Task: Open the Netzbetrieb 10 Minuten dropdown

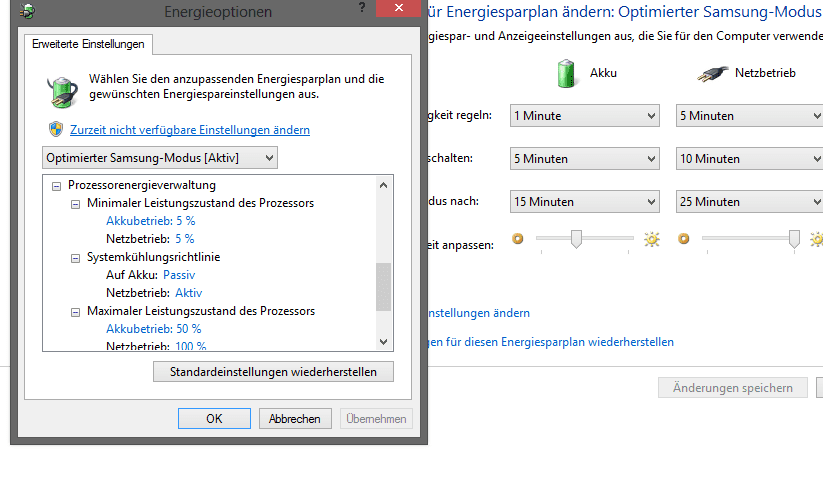Action: [x=749, y=158]
